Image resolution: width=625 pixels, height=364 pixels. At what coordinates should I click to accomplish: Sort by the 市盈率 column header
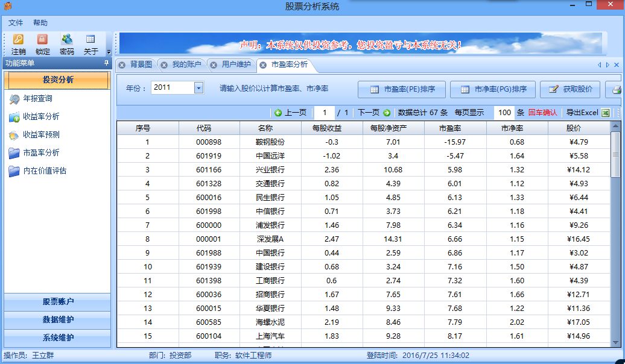pos(455,128)
